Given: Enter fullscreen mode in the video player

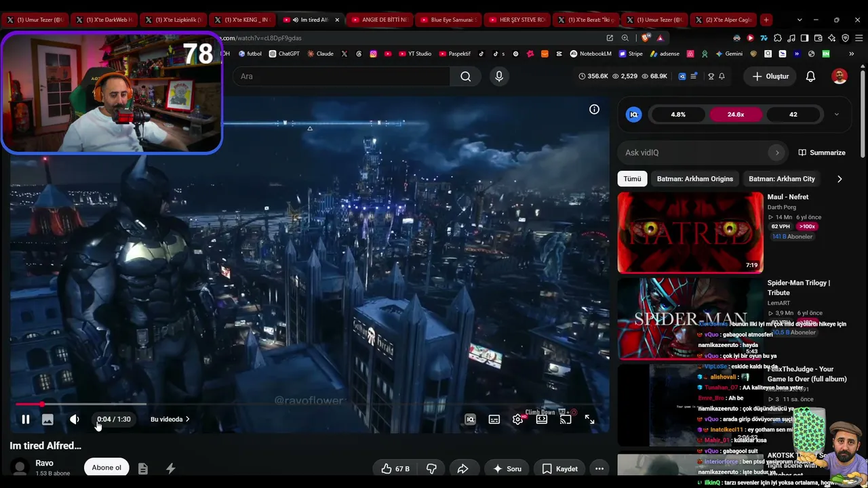Looking at the screenshot, I should click(x=589, y=420).
